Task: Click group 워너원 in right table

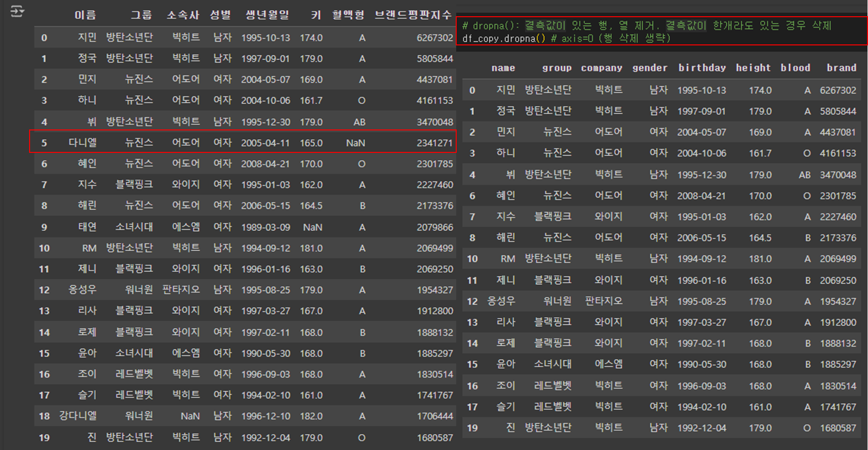Action: click(557, 301)
